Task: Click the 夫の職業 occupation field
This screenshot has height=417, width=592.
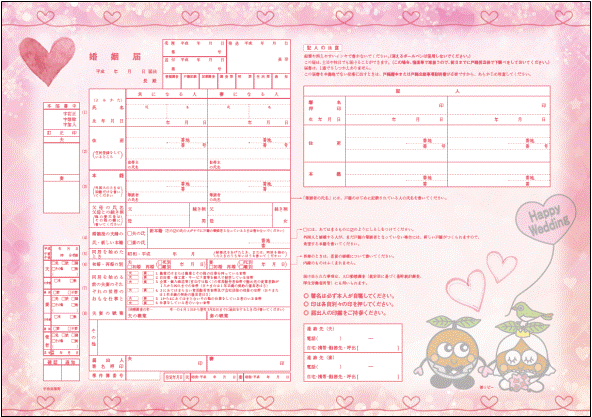Action: (166, 315)
